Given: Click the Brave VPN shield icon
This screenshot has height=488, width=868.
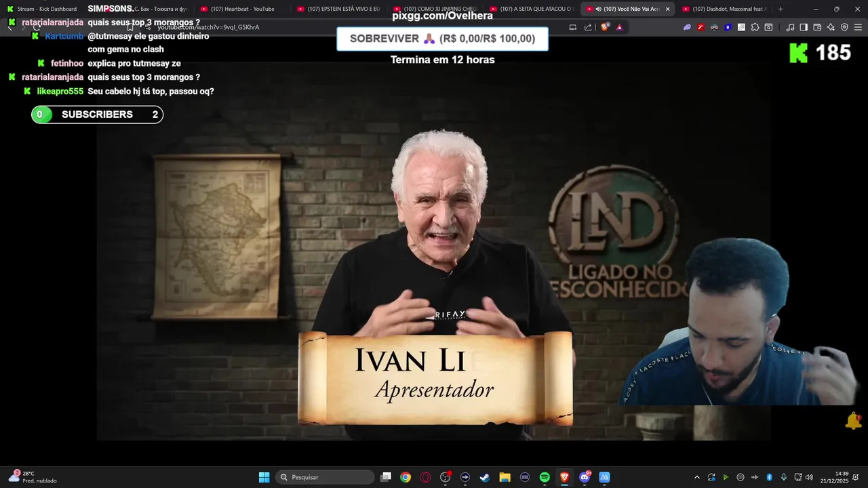Looking at the screenshot, I should point(844,27).
